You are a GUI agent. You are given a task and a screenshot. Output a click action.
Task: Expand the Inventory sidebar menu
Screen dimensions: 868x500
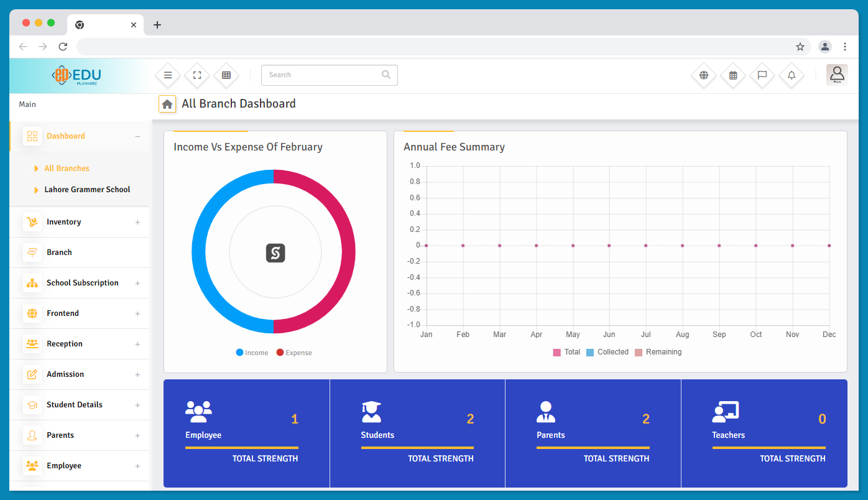click(80, 222)
